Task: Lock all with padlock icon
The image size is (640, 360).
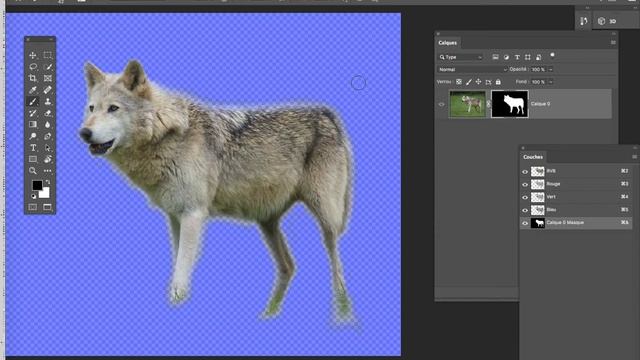Action: click(x=498, y=82)
